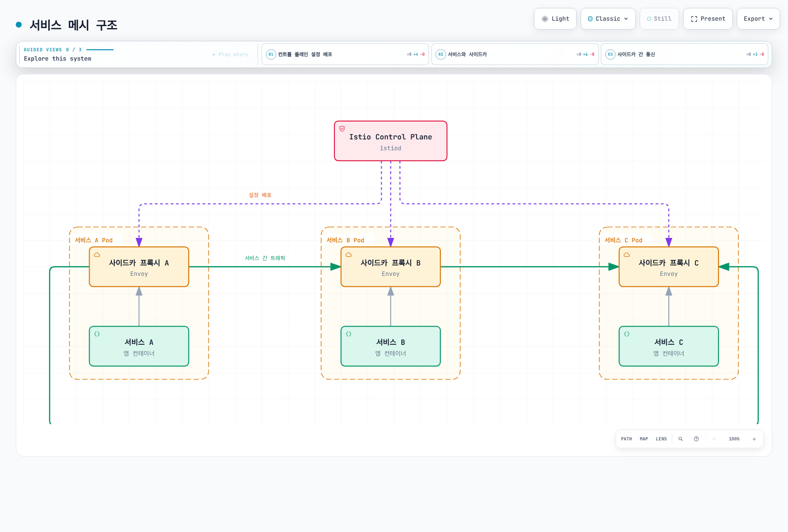Enter Present fullscreen mode

tap(708, 19)
